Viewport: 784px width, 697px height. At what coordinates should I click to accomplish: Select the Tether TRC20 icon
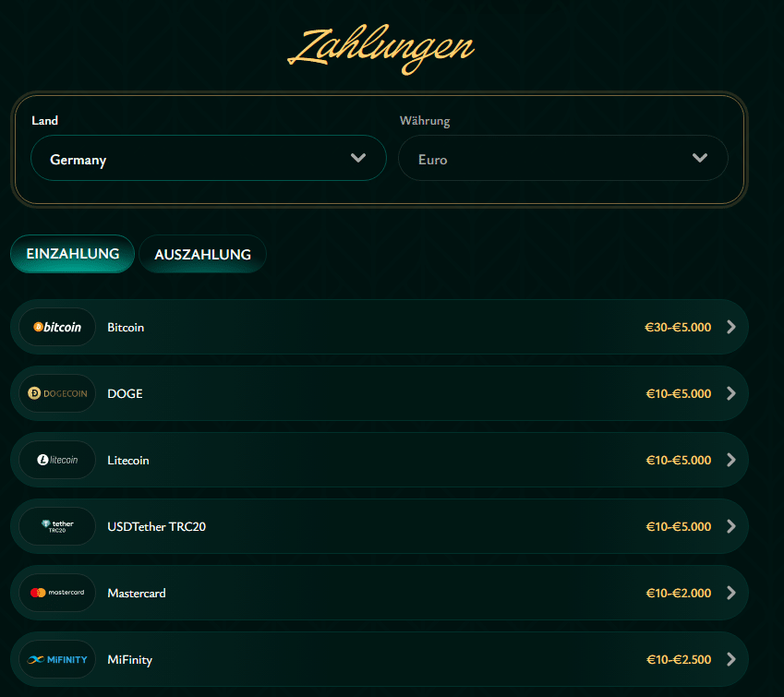55,526
